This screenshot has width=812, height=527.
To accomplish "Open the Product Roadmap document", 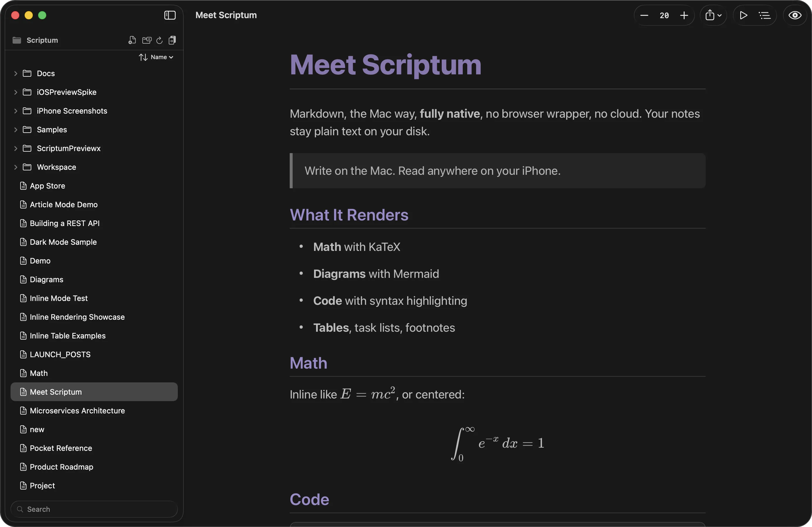I will 94,467.
